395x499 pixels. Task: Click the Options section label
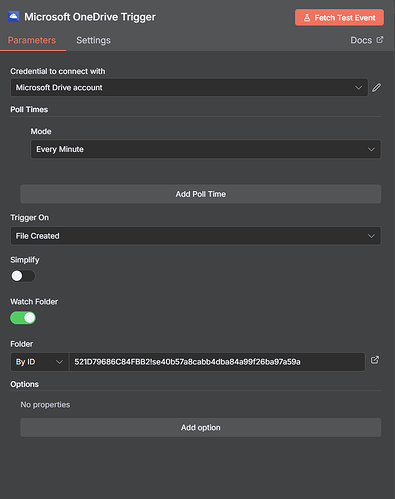coord(24,384)
